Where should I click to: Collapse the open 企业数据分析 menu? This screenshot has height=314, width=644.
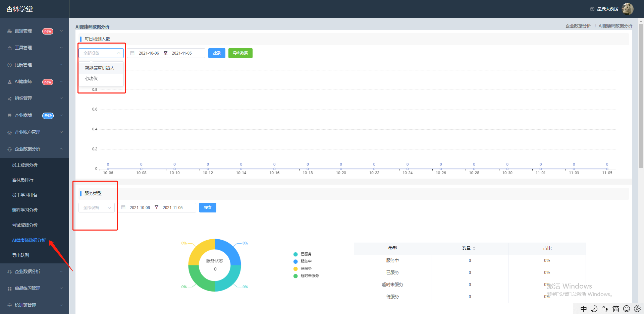[35, 149]
